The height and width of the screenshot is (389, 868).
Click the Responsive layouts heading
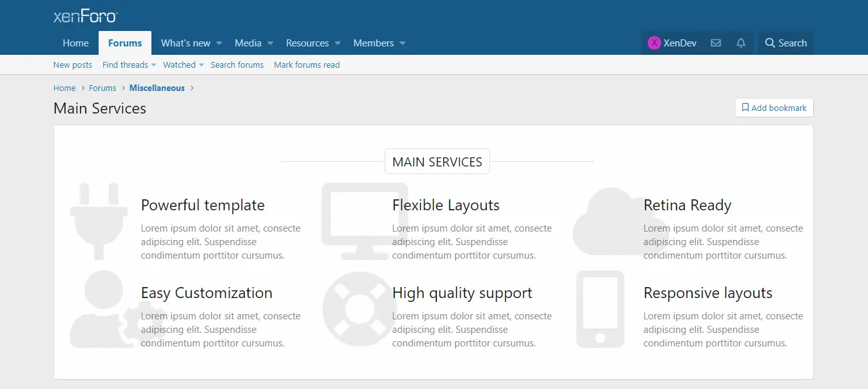pos(708,293)
